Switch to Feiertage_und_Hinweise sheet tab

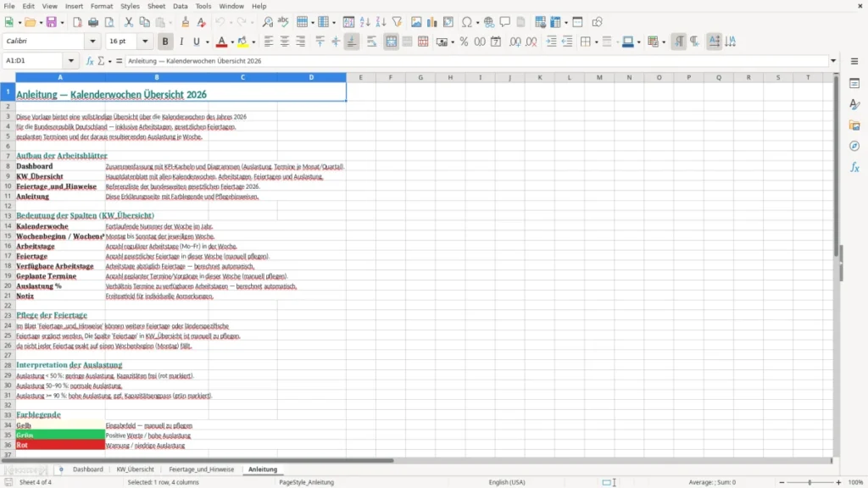click(202, 469)
